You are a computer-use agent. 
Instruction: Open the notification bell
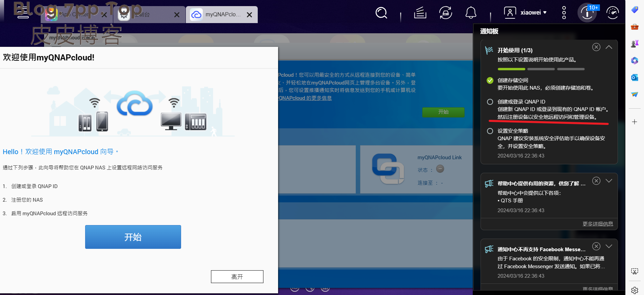pyautogui.click(x=471, y=13)
